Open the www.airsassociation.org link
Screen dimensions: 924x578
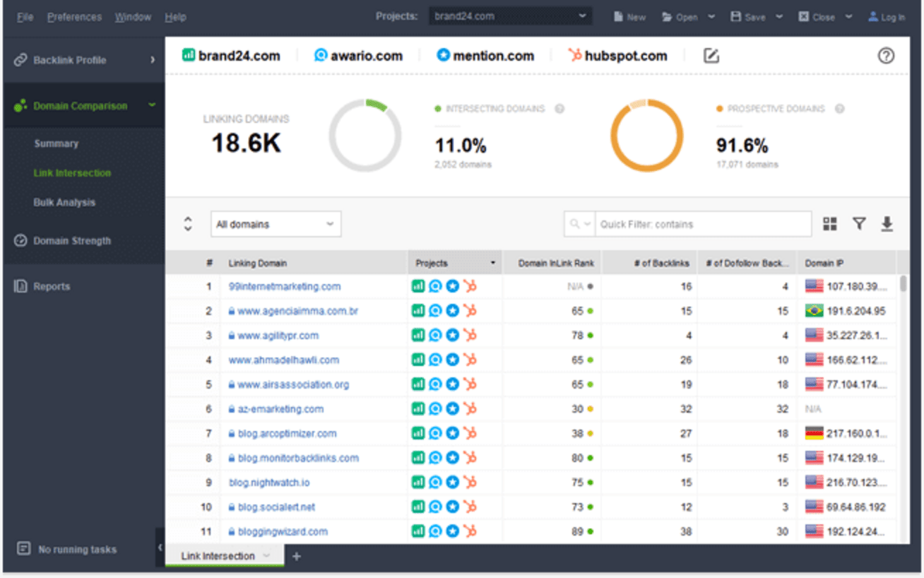coord(292,384)
